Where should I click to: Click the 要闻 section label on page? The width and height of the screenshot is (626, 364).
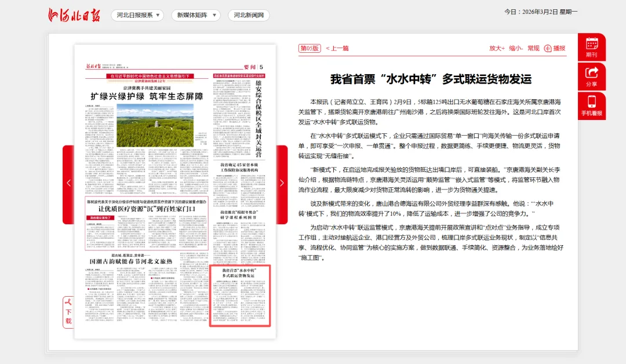point(250,67)
